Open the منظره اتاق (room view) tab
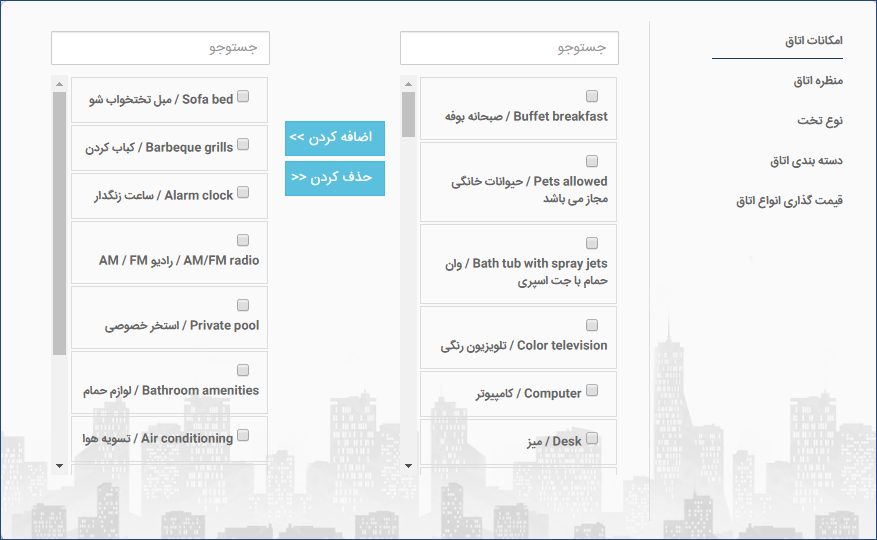This screenshot has width=877, height=540. (818, 81)
